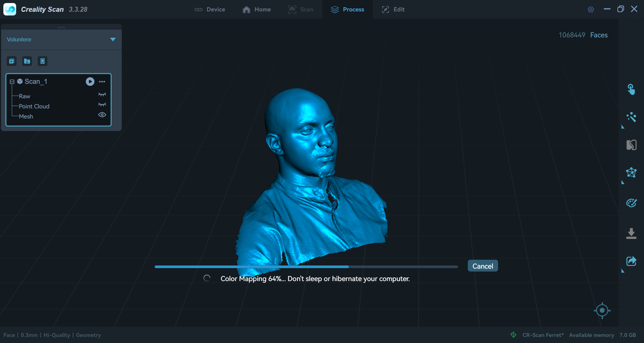This screenshot has height=343, width=644.
Task: Select the Process tab
Action: coord(347,9)
